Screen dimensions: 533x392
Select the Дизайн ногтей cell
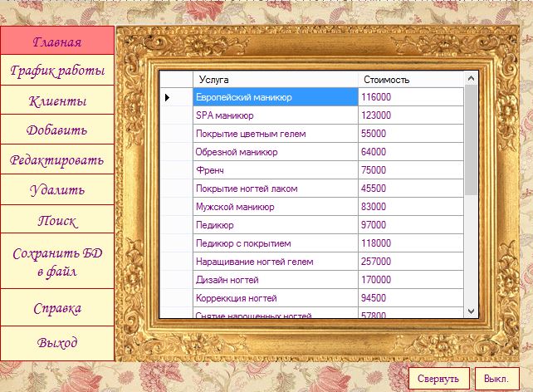click(276, 280)
